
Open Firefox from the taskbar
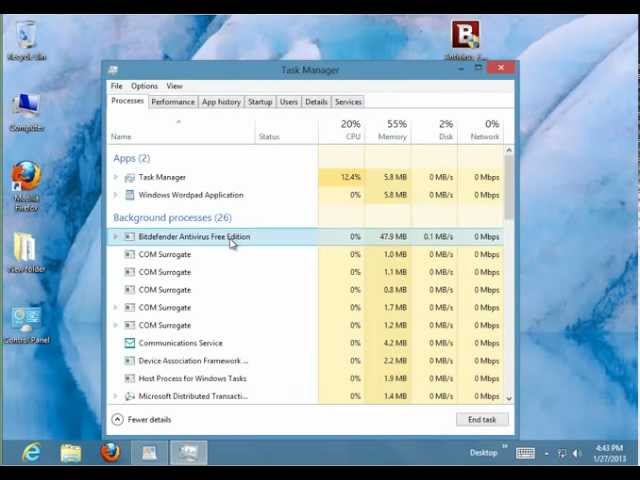(x=110, y=452)
